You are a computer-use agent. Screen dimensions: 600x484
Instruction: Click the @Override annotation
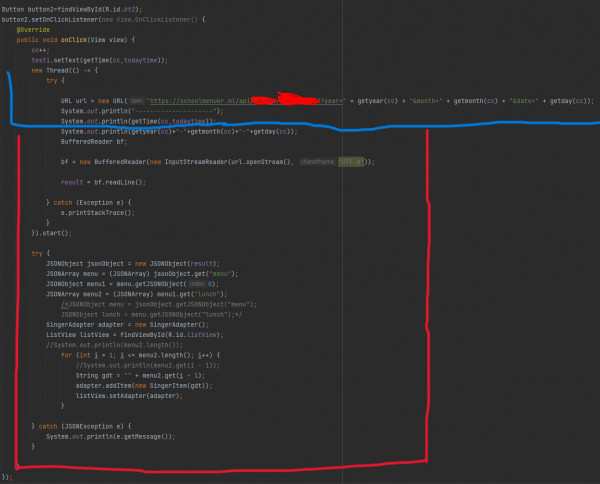click(x=33, y=30)
